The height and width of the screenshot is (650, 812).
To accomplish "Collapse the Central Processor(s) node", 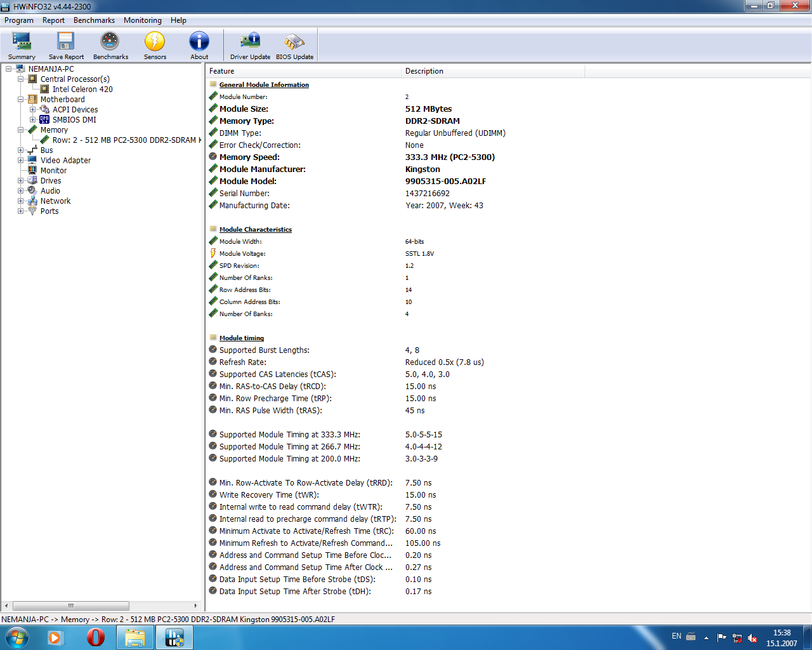I will [x=21, y=79].
